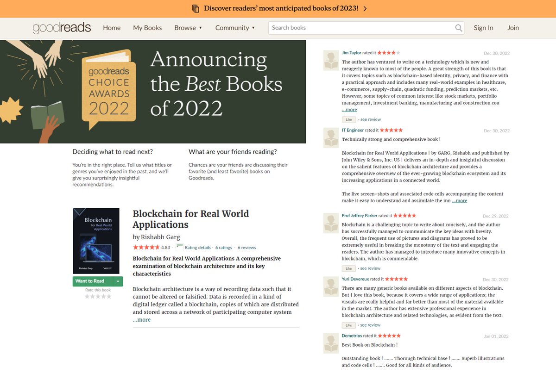556x392 pixels.
Task: See Prof Jeffrey Parker's full review
Action: pyautogui.click(x=370, y=268)
